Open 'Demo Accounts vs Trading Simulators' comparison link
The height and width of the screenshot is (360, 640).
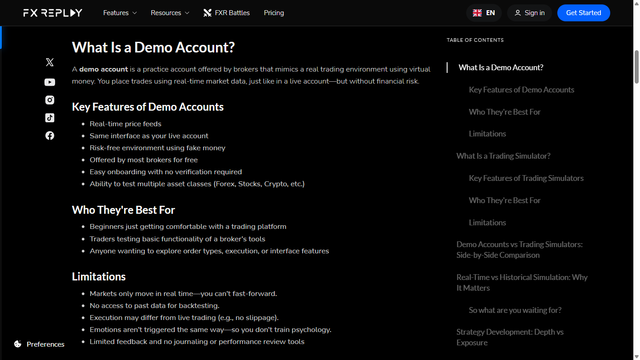[x=520, y=249]
